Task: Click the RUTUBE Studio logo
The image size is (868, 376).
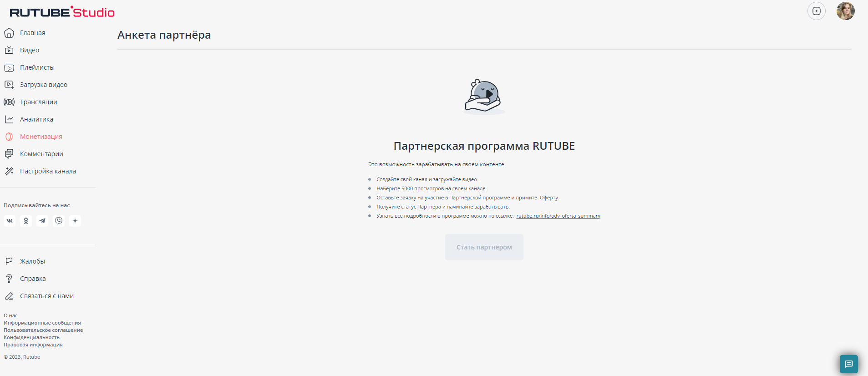Action: (62, 12)
